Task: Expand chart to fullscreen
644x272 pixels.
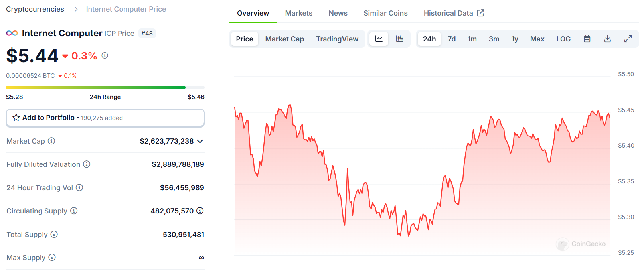Action: 628,39
